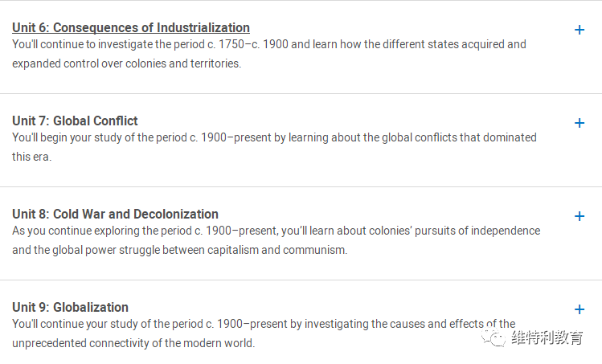Click 'struggle between capitalism and communism' line
The image size is (602, 364).
point(180,251)
